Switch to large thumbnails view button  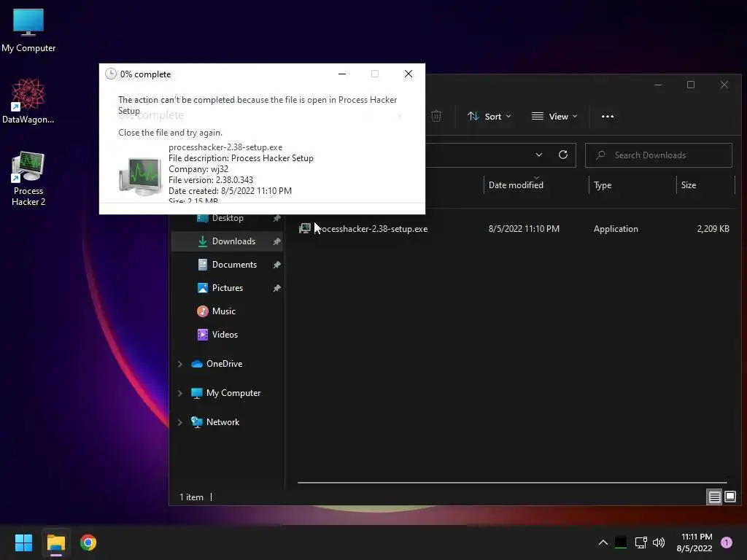click(729, 497)
